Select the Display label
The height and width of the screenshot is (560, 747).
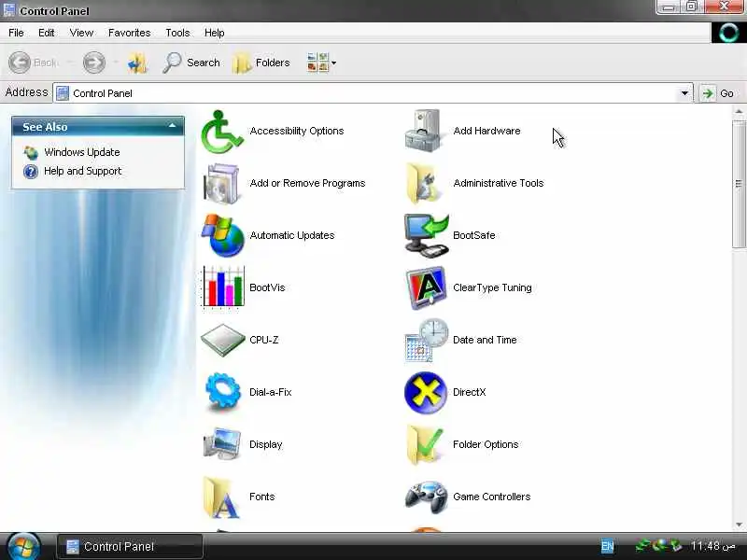pos(266,445)
